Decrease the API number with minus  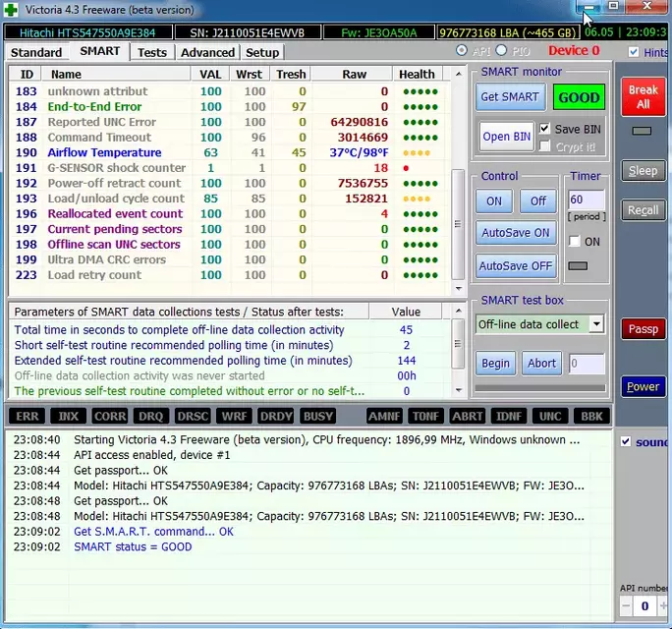[x=626, y=605]
